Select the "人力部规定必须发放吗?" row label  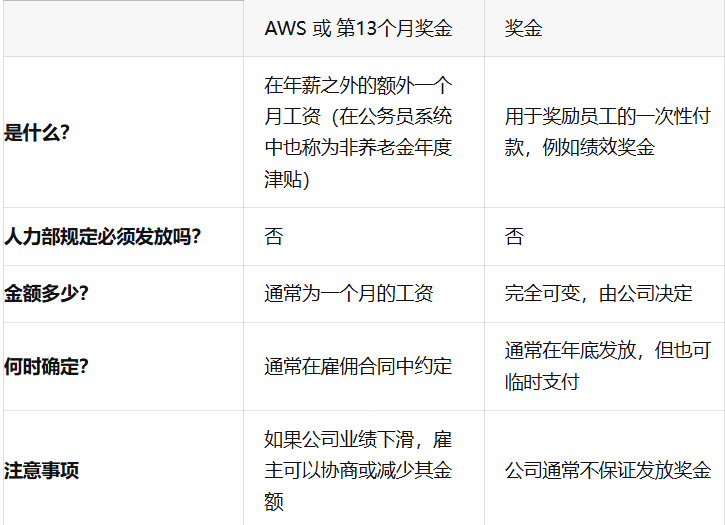[102, 237]
